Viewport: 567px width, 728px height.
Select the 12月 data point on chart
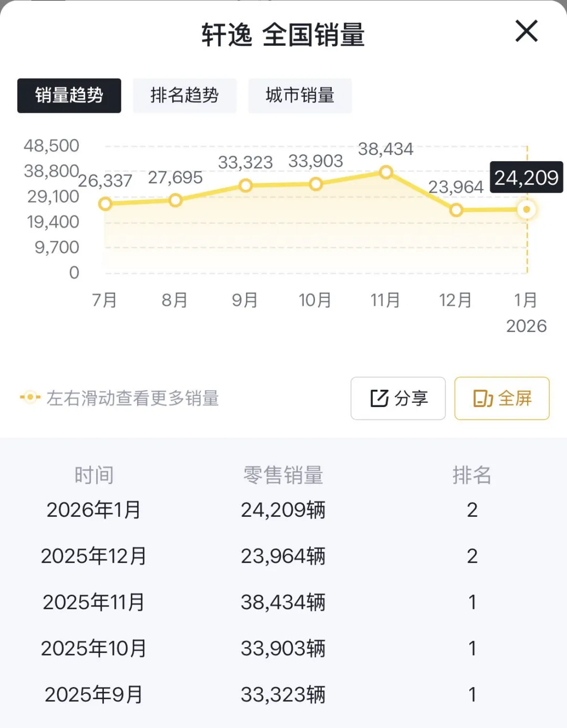point(456,210)
